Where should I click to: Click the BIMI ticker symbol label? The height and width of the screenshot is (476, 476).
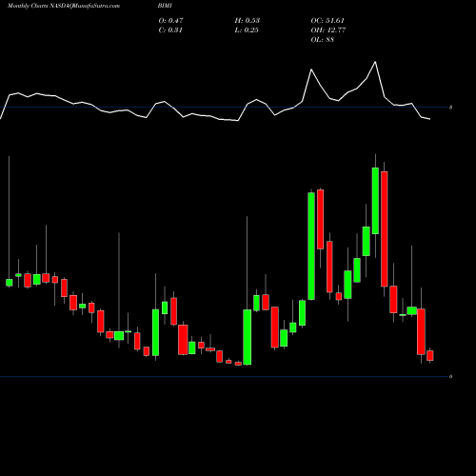165,6
